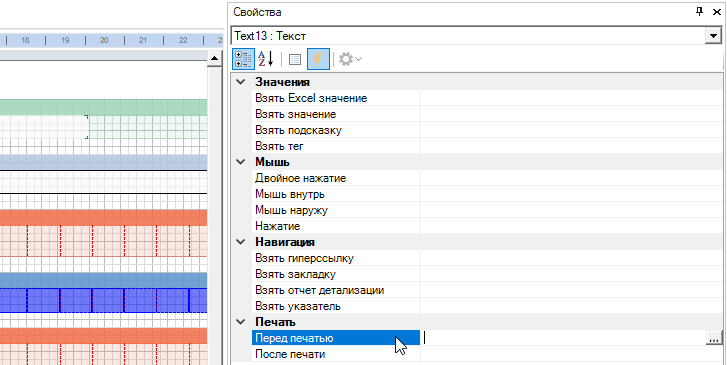Collapse the Печать category
This screenshot has height=365, width=727.
click(241, 322)
